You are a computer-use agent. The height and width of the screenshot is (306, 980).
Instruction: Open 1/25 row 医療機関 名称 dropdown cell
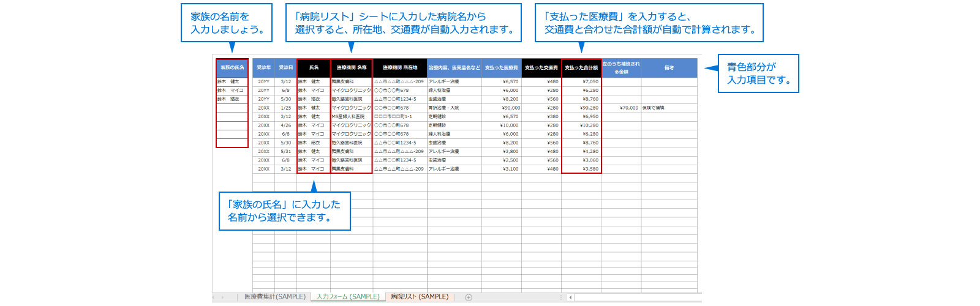tap(352, 108)
